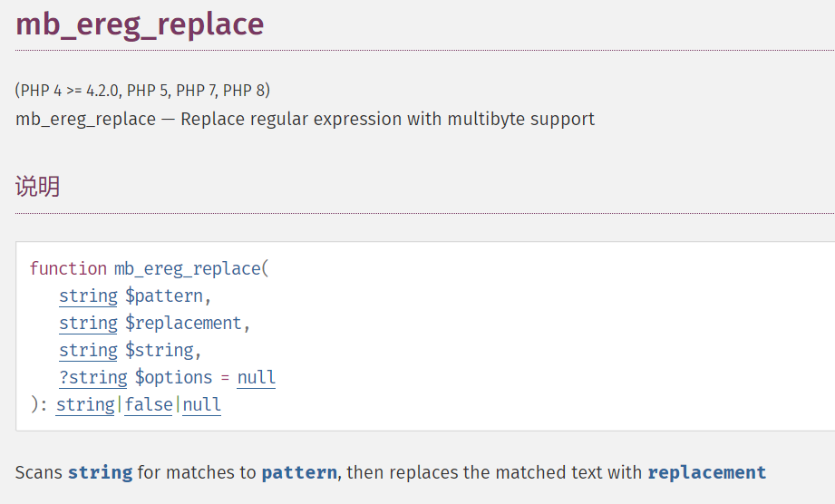Click the bold replacement parameter in description

(x=706, y=472)
